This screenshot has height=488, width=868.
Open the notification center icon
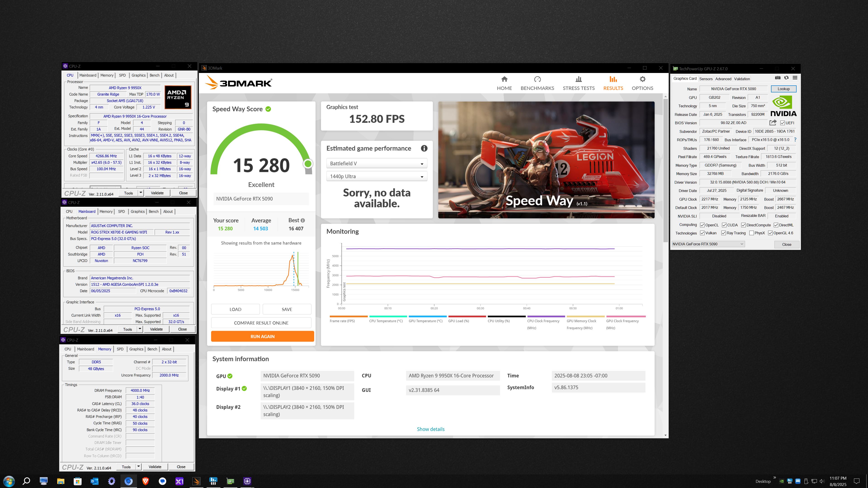coord(856,481)
